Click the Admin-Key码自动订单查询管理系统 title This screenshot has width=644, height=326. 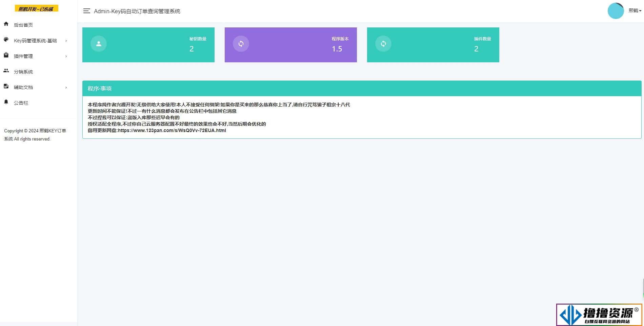pos(137,11)
